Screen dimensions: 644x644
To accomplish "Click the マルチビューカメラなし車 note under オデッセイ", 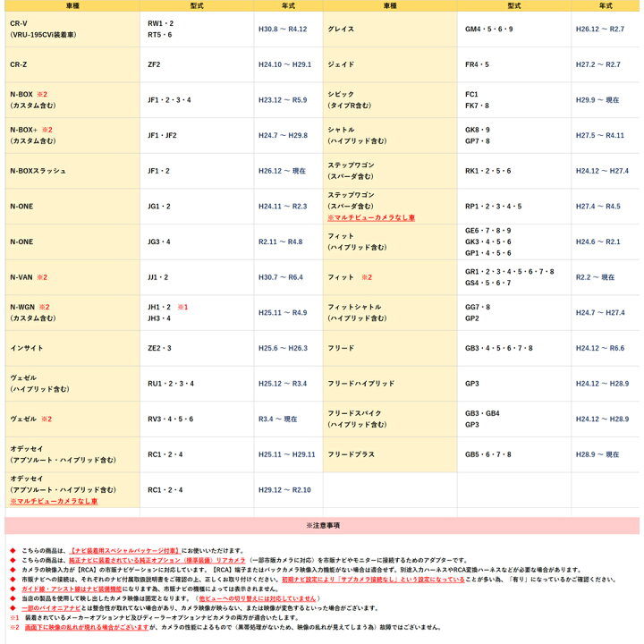I will tap(54, 502).
